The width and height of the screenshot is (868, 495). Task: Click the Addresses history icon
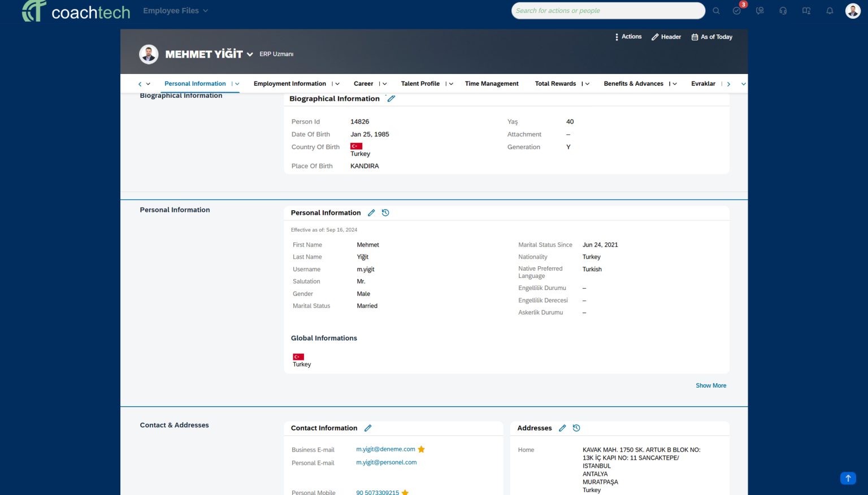pos(576,428)
